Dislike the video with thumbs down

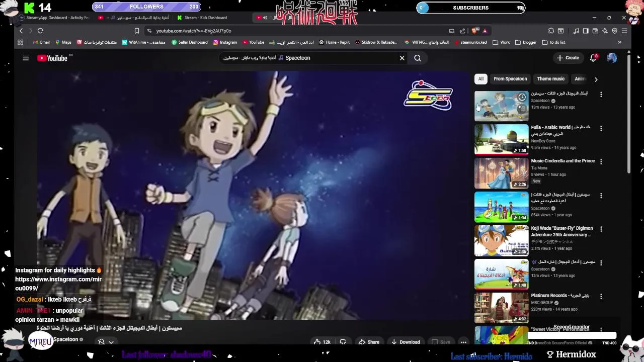tap(343, 342)
